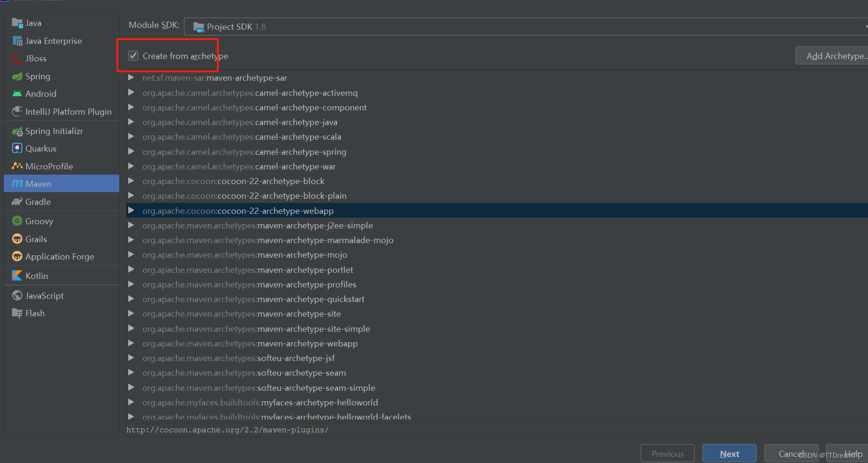Click the Quarkus icon

17,149
